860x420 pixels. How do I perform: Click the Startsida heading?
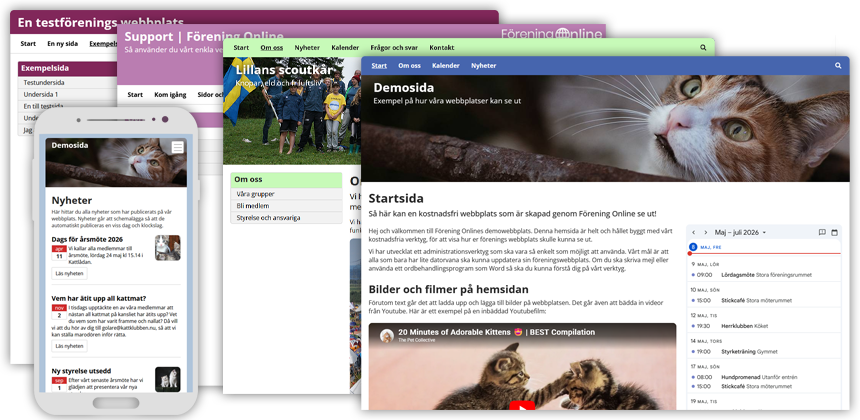click(x=396, y=198)
